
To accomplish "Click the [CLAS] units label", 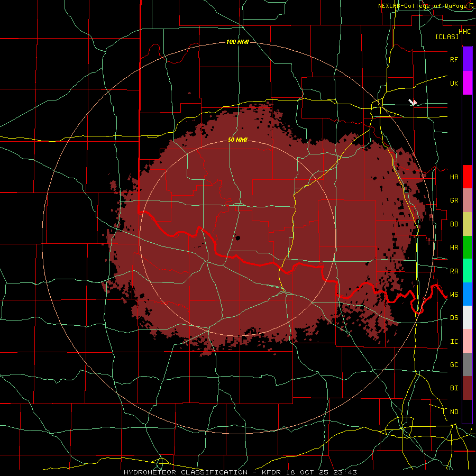I will click(447, 36).
